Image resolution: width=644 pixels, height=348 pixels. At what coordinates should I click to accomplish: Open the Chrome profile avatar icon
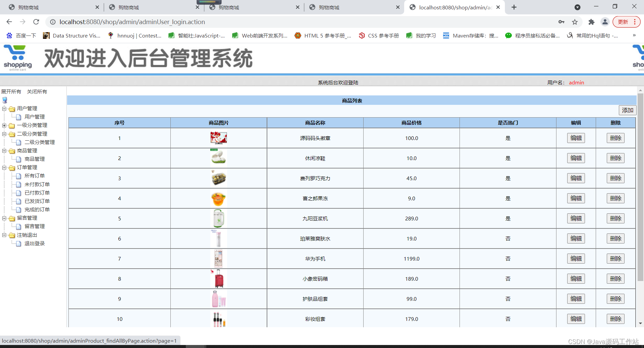click(605, 22)
